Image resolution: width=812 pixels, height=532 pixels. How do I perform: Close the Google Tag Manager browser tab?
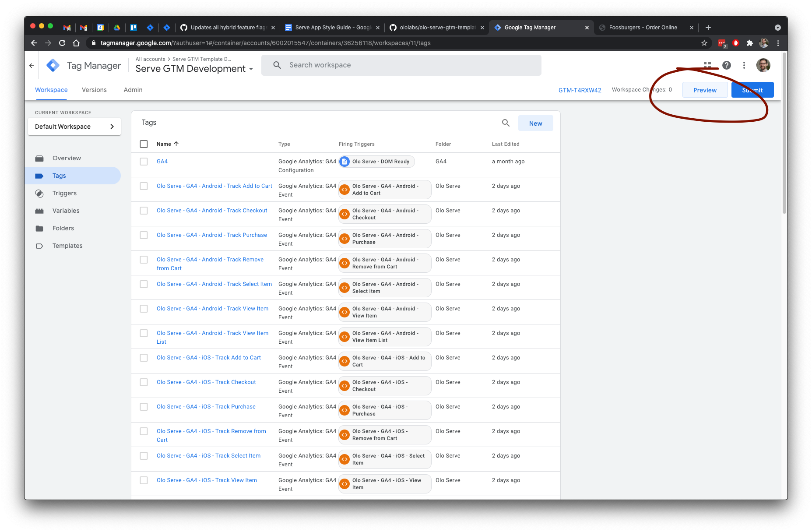coord(587,28)
